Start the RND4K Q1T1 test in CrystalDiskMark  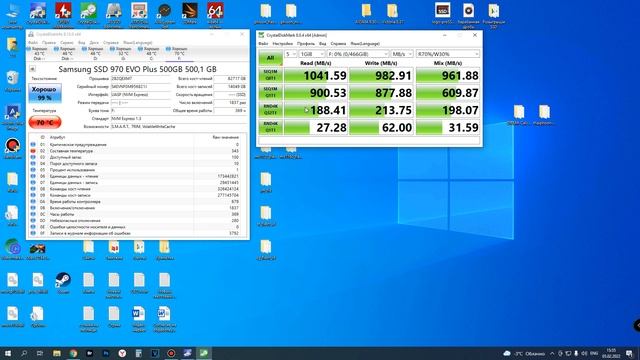[x=270, y=127]
